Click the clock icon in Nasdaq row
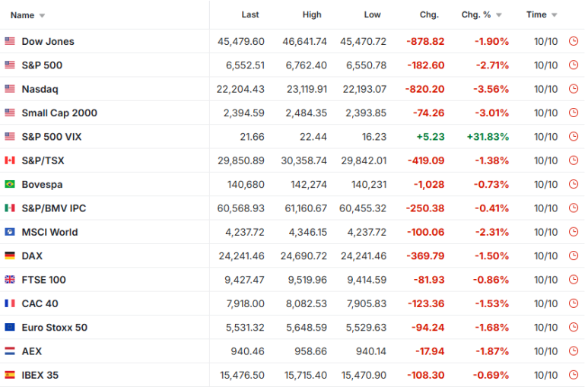The width and height of the screenshot is (588, 387). tap(574, 89)
